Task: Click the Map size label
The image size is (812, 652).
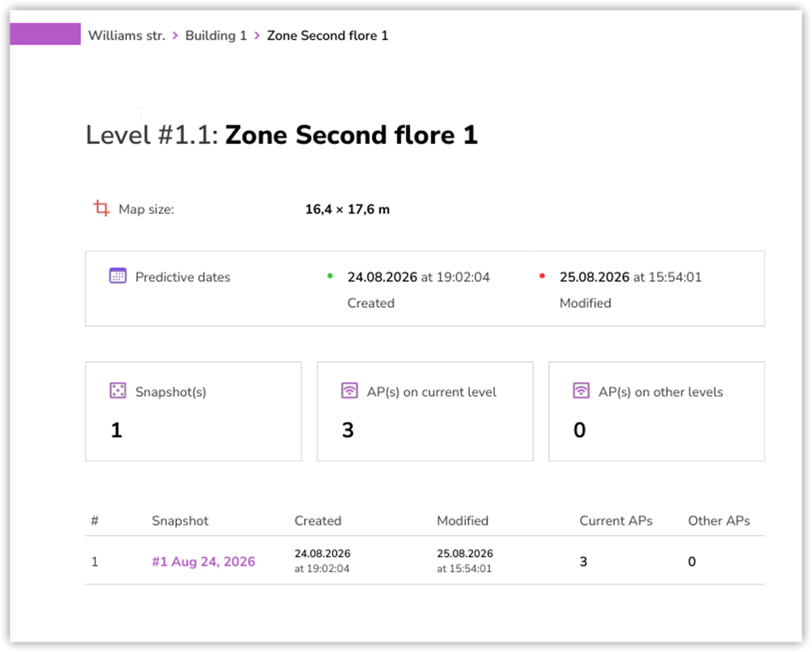Action: (x=146, y=210)
